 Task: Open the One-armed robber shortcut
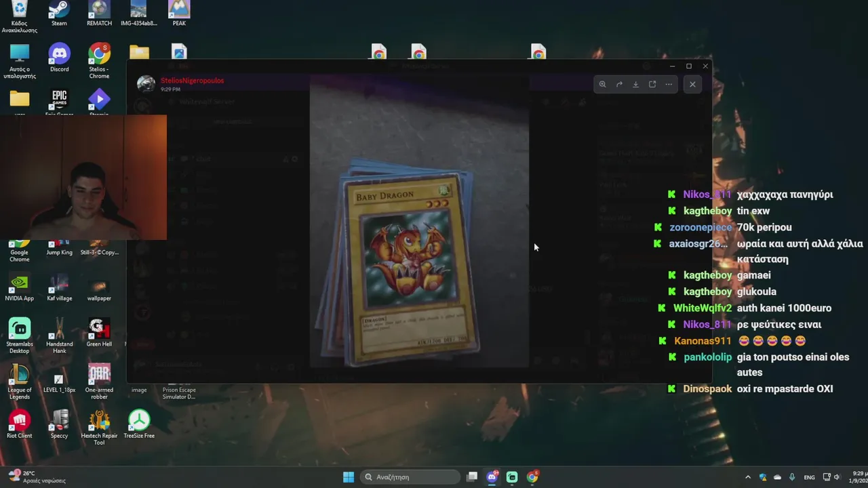[x=99, y=382]
